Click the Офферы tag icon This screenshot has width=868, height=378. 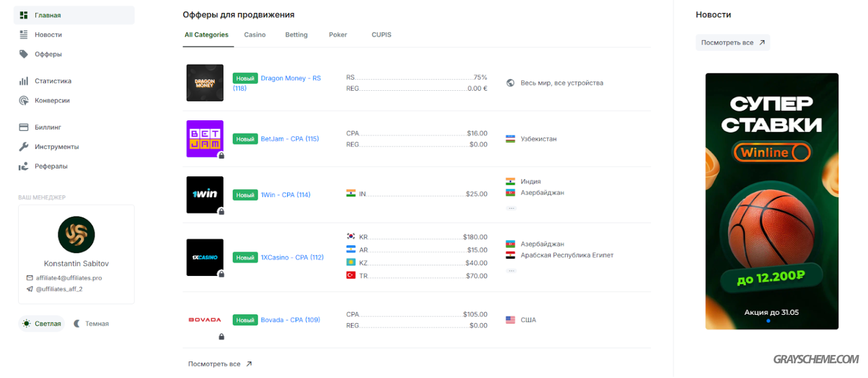pos(24,54)
